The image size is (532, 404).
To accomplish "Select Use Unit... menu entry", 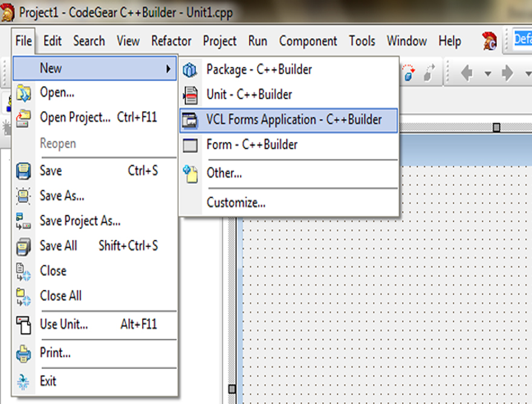I will pos(95,324).
